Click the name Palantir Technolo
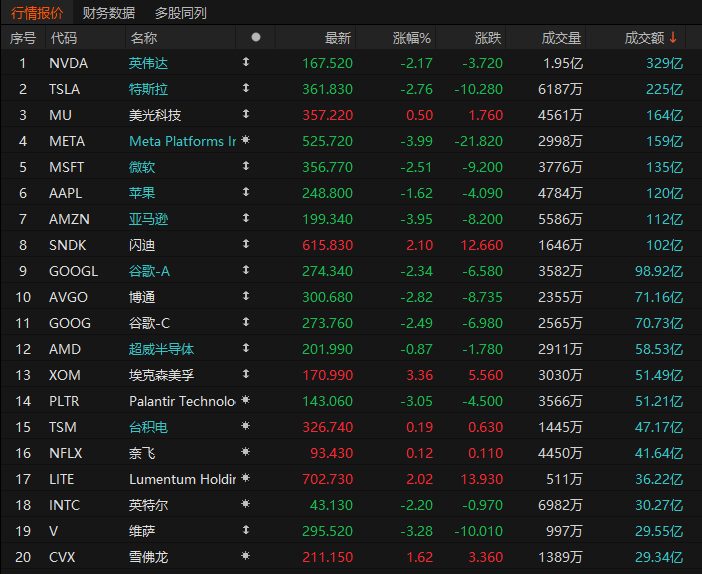The width and height of the screenshot is (702, 574). point(182,401)
